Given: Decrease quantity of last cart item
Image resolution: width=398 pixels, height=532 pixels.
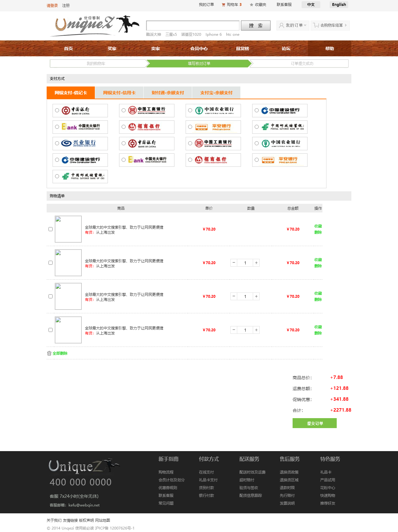Looking at the screenshot, I should pyautogui.click(x=234, y=330).
